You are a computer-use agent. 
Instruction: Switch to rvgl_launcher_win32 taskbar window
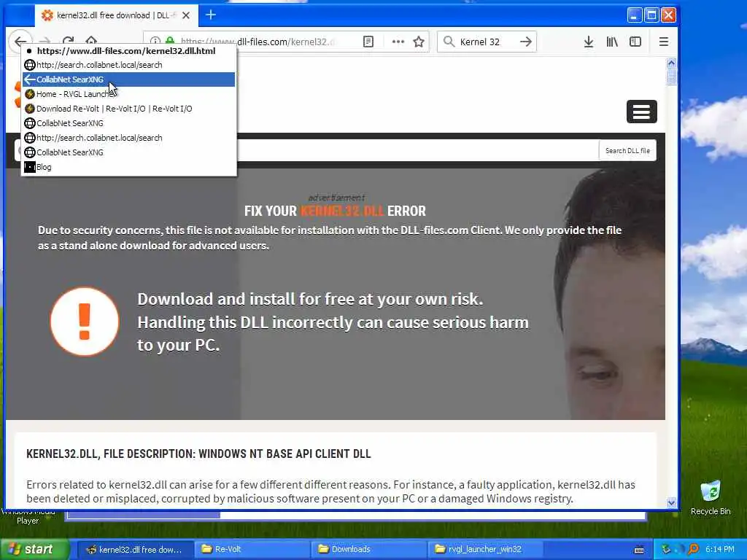[x=485, y=549]
